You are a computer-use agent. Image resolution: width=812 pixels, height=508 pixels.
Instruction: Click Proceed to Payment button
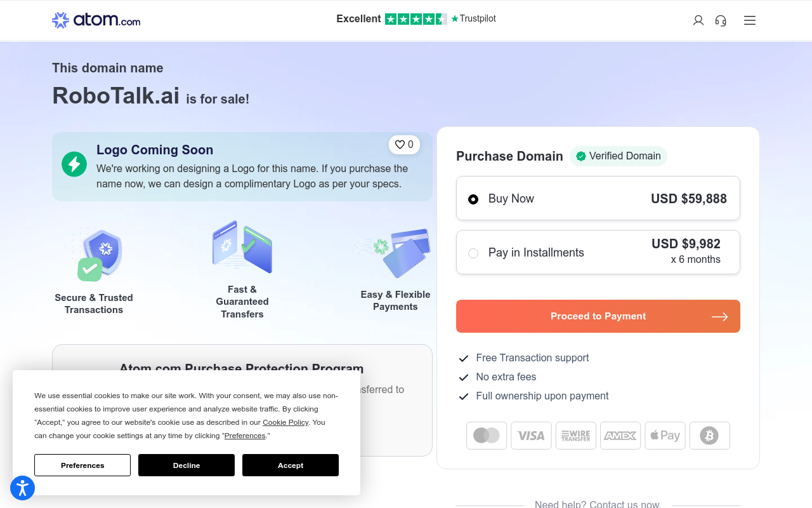coord(598,316)
